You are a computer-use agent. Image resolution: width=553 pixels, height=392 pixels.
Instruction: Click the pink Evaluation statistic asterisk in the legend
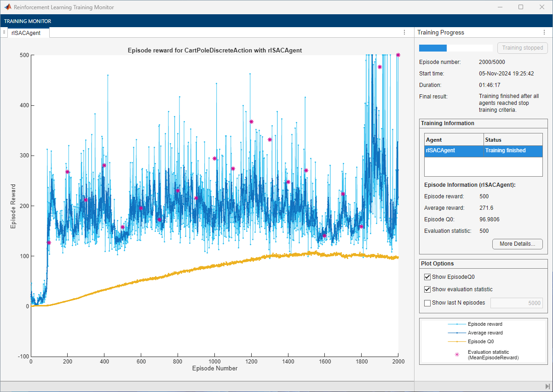457,355
